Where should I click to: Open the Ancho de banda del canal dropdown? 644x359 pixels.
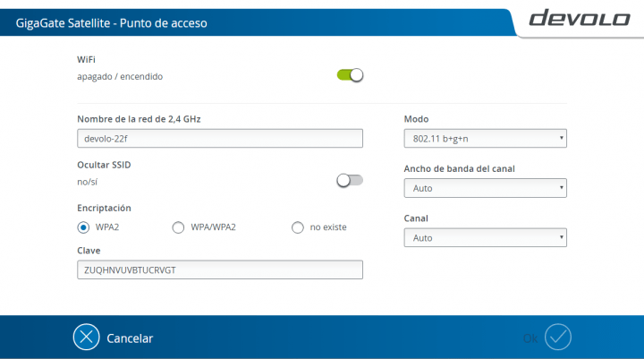tap(485, 188)
